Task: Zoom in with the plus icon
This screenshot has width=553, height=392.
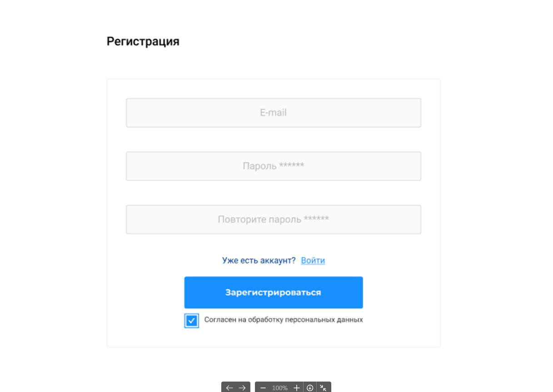Action: point(297,388)
